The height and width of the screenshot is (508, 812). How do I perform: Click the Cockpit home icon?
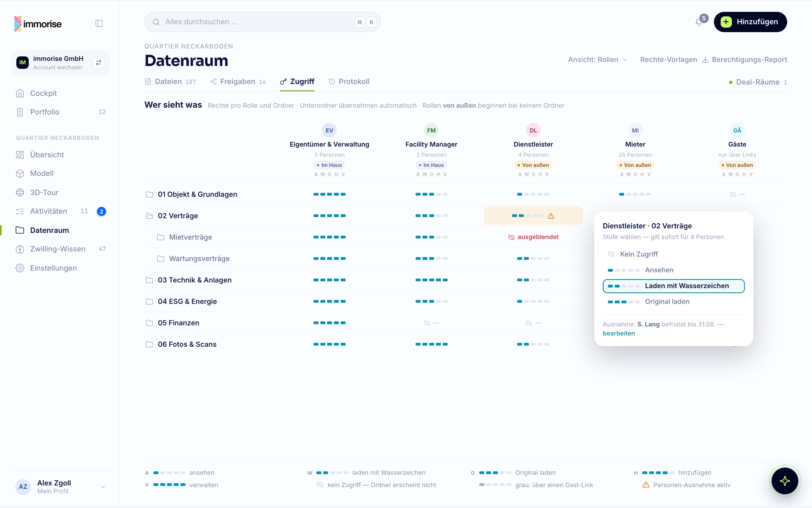(x=20, y=93)
